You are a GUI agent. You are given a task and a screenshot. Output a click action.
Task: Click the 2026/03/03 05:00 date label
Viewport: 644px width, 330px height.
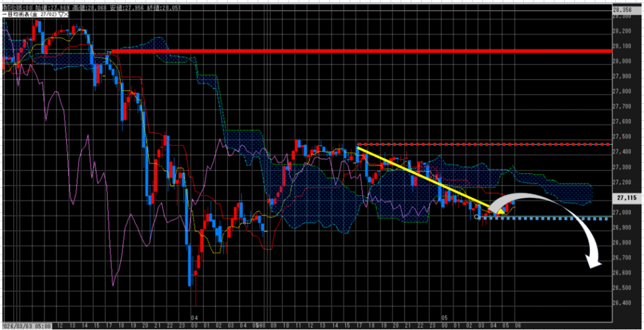tap(25, 326)
